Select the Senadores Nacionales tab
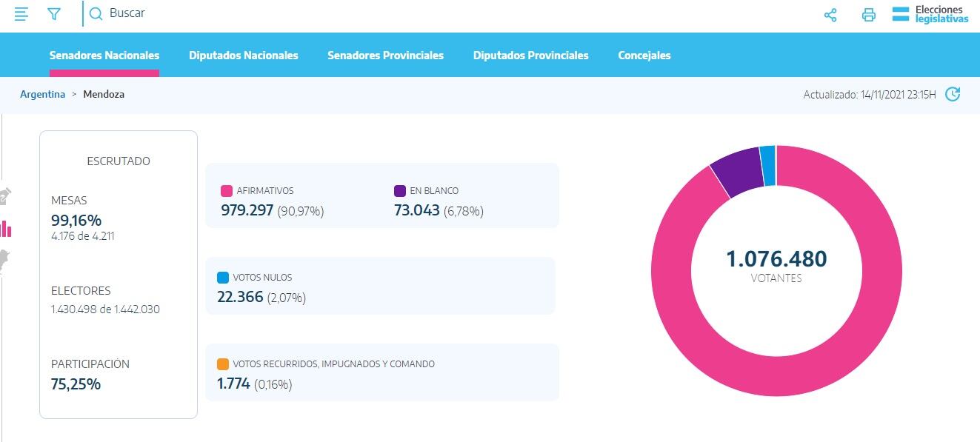The width and height of the screenshot is (980, 442). [x=104, y=56]
